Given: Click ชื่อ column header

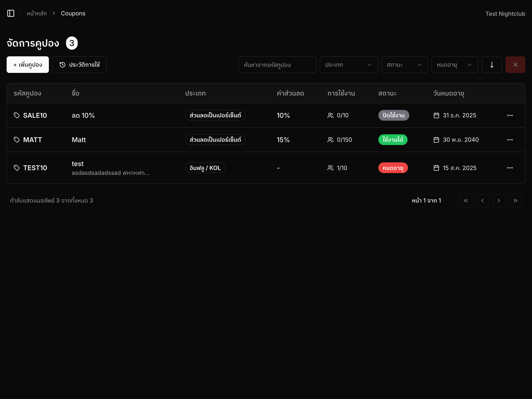Looking at the screenshot, I should pyautogui.click(x=76, y=93).
